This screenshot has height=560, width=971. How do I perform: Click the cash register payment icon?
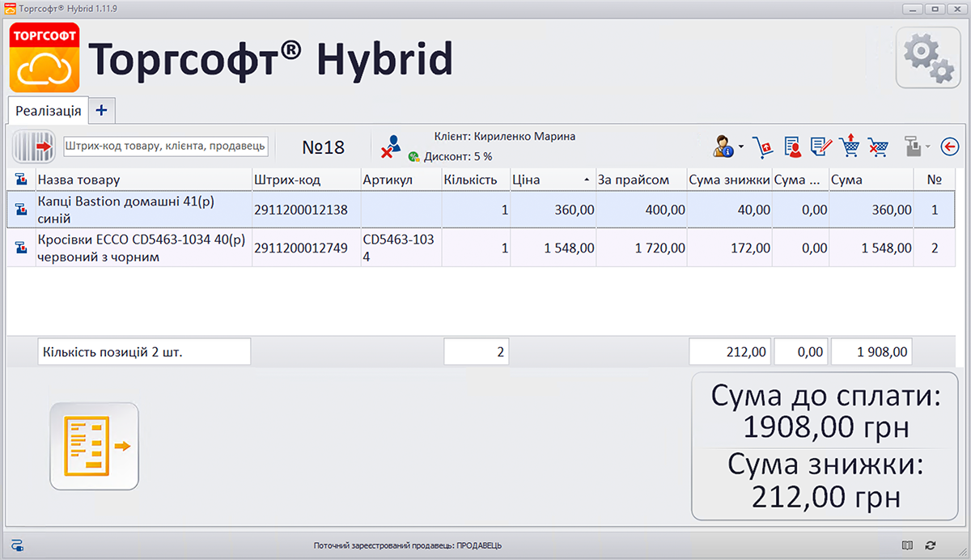tap(913, 146)
